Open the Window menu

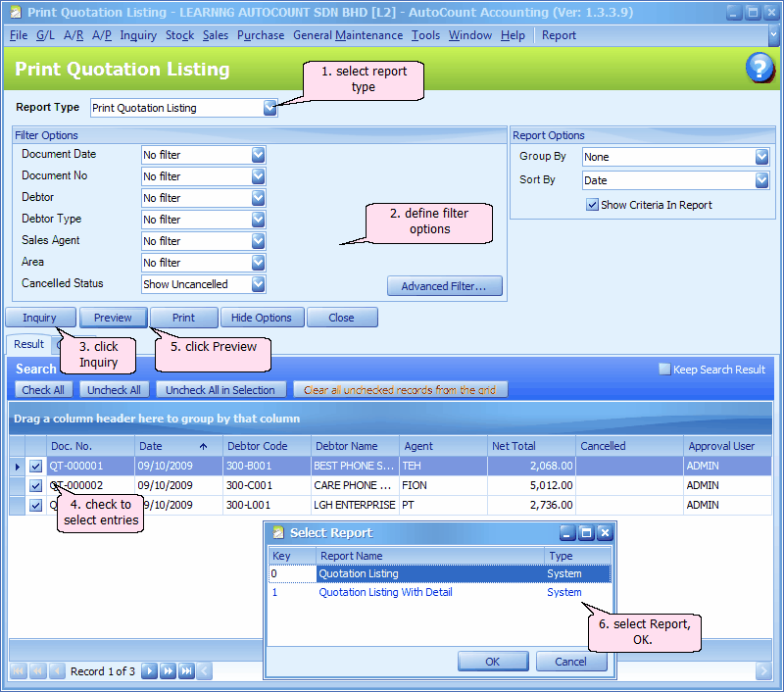tap(470, 35)
